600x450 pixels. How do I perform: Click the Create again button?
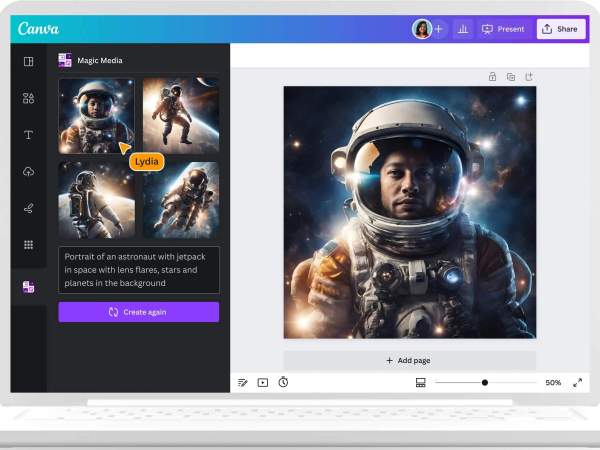click(139, 312)
